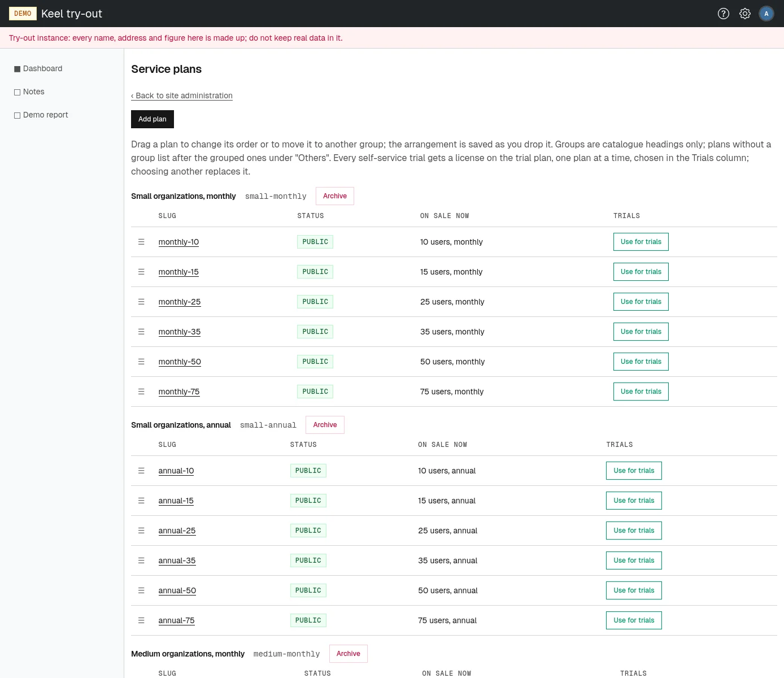Viewport: 784px width, 678px height.
Task: Open the monthly-15 plan link
Action: tap(178, 272)
